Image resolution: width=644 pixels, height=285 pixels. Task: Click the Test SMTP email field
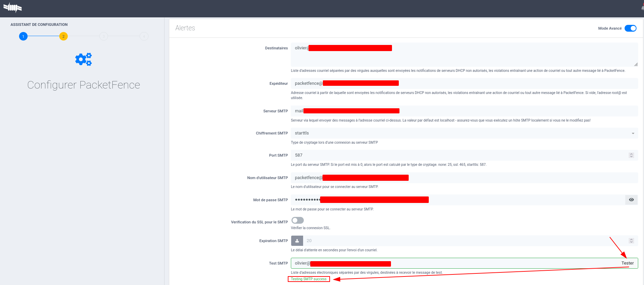pyautogui.click(x=454, y=263)
